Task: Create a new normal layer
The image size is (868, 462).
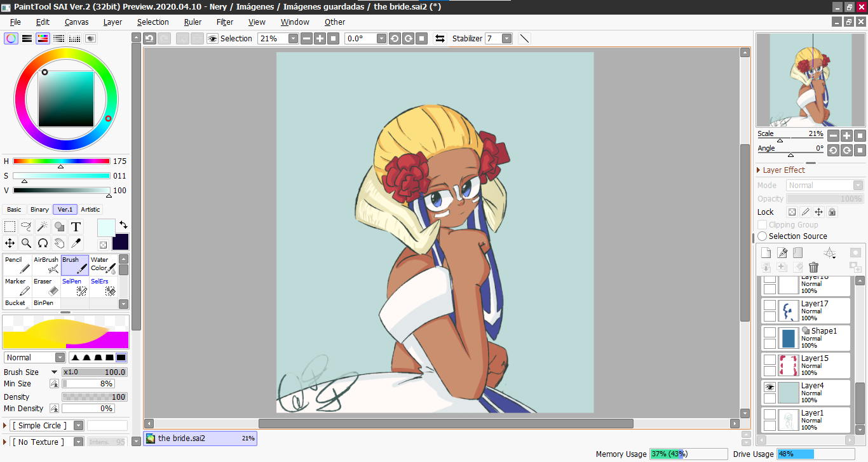Action: (x=766, y=253)
